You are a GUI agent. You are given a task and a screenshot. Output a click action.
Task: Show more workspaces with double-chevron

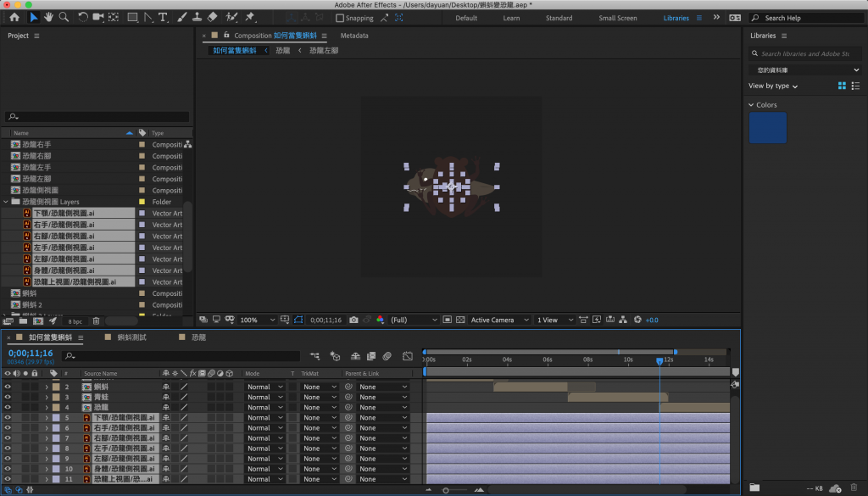tap(716, 17)
